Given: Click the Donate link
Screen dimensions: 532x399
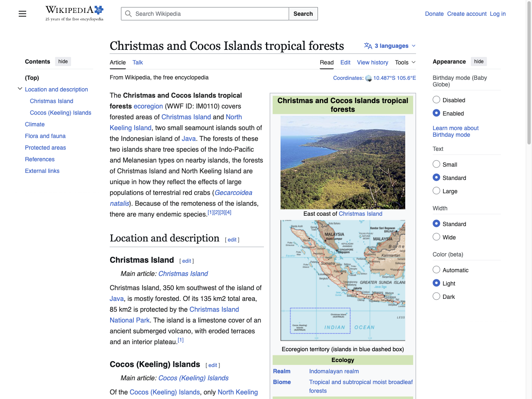Looking at the screenshot, I should (434, 14).
